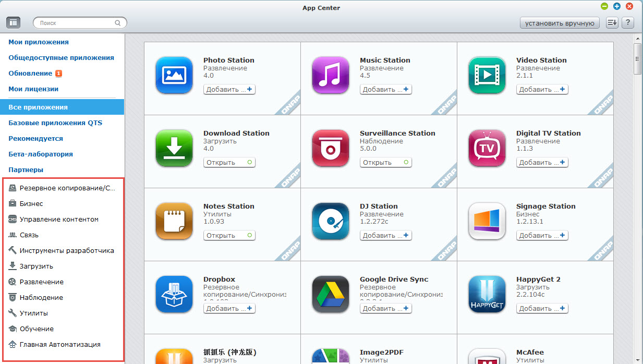Select Все приложения section
The height and width of the screenshot is (364, 643).
62,107
